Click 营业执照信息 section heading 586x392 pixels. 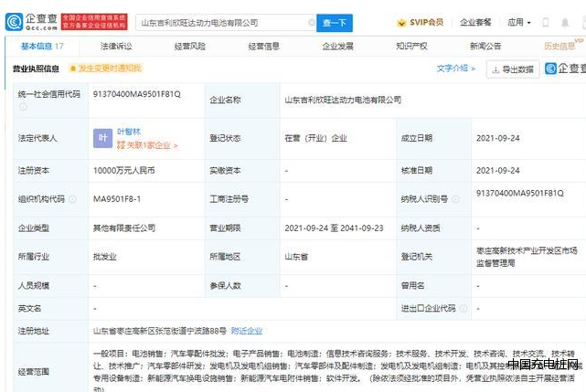(36, 69)
